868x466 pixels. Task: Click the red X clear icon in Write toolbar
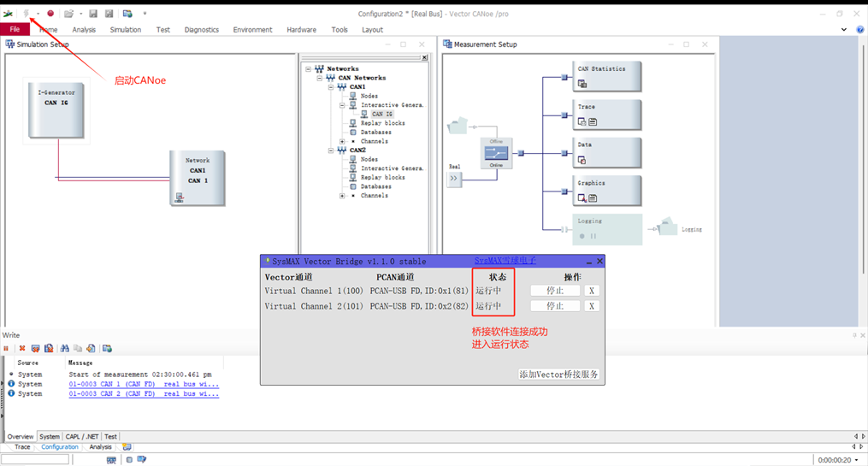[x=22, y=348]
